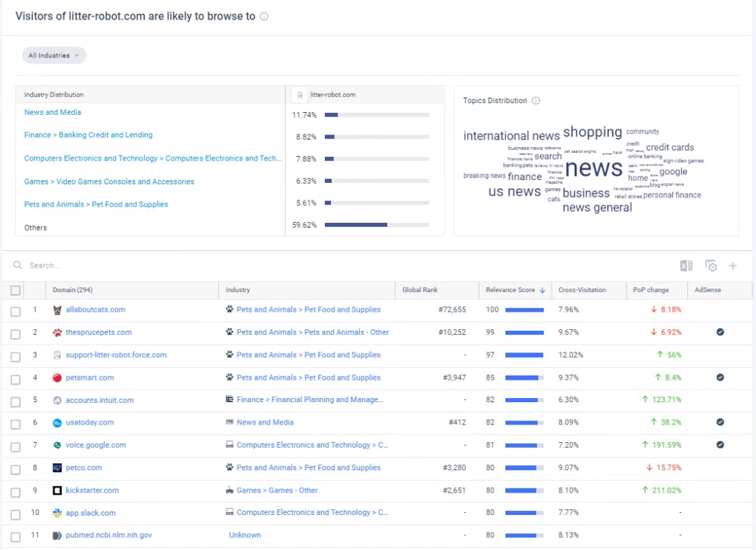756x550 pixels.
Task: Open table column settings icon
Action: [710, 266]
